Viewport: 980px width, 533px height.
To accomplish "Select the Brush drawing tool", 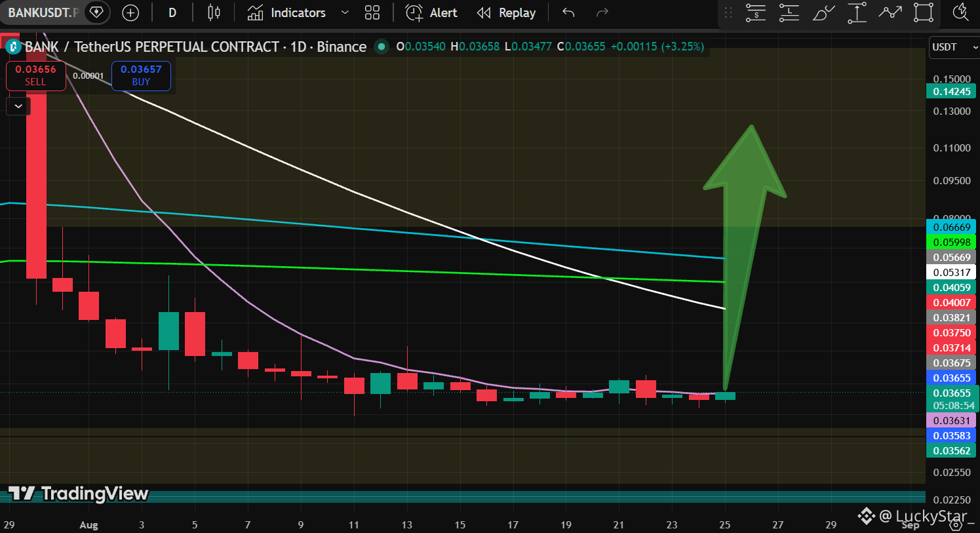I will pos(823,12).
